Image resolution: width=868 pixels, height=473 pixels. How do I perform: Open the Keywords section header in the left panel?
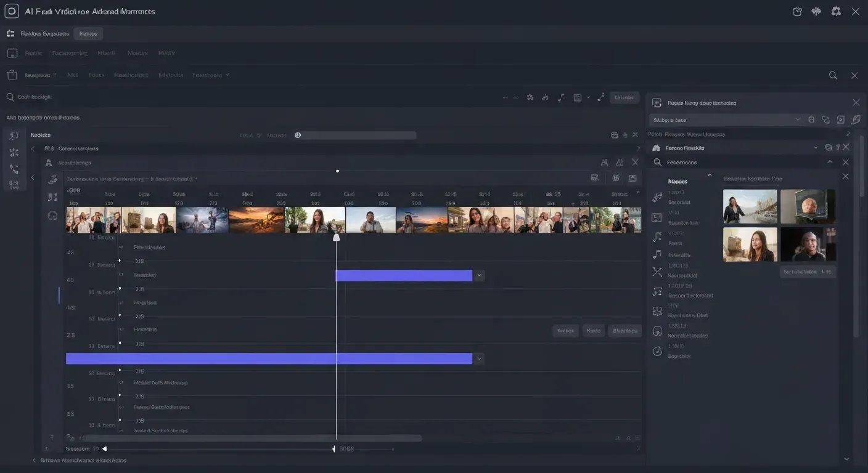[x=40, y=135]
